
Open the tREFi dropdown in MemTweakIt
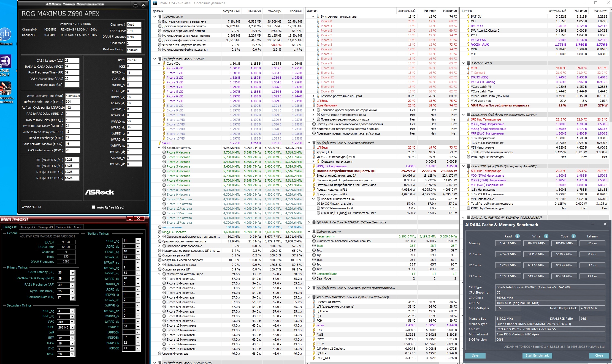[x=72, y=327]
